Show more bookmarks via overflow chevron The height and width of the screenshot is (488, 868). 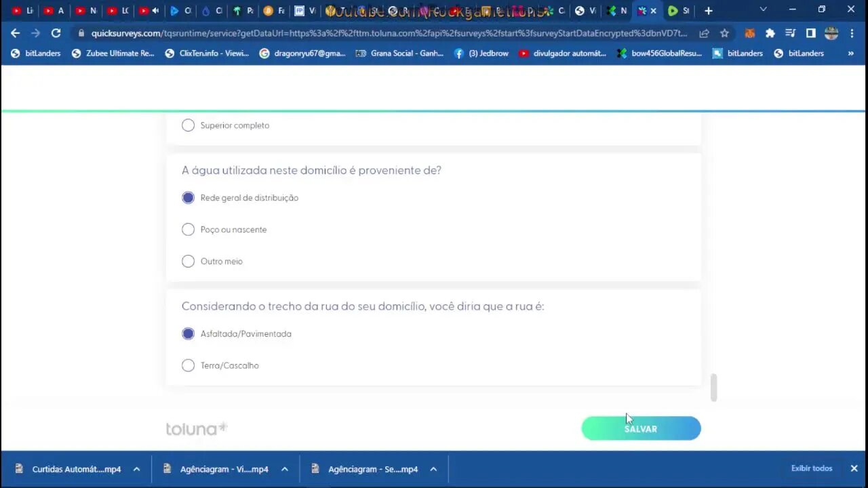[851, 53]
